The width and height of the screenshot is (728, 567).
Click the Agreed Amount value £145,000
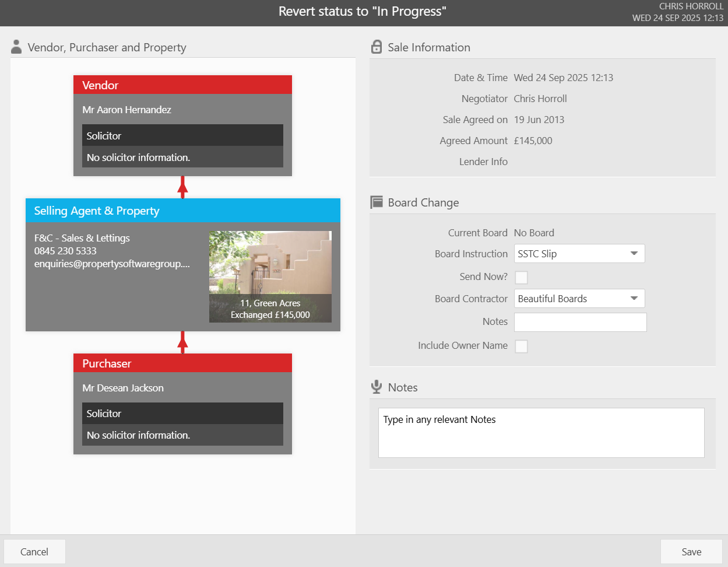[533, 141]
